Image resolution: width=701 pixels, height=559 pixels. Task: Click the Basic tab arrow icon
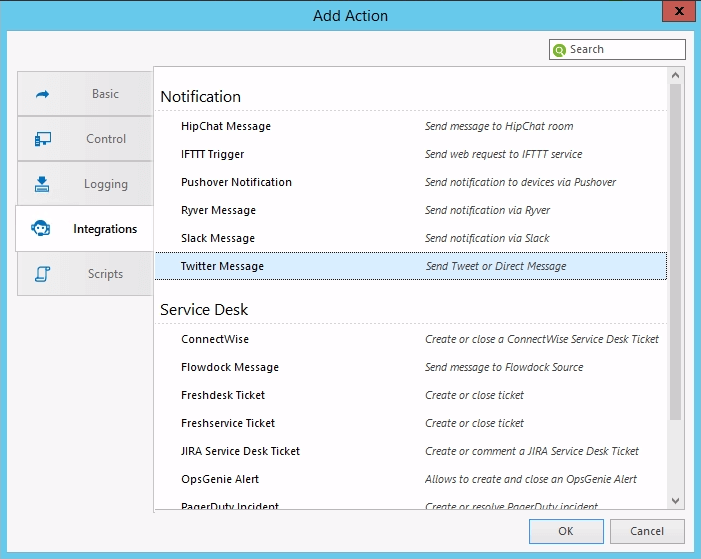[x=42, y=94]
